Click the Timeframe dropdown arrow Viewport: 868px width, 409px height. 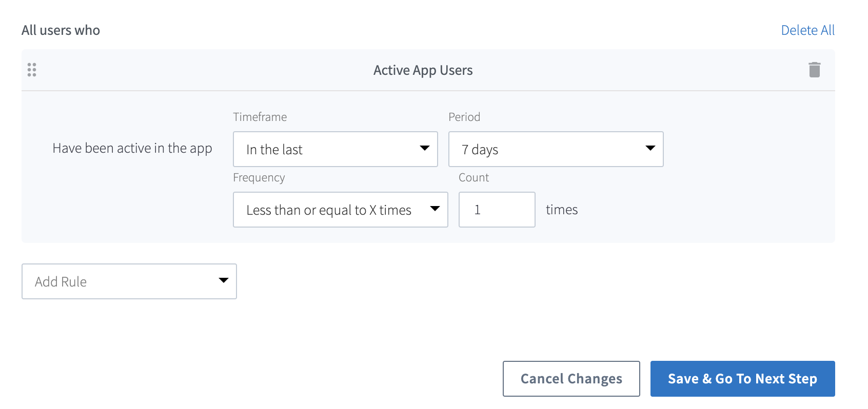[424, 149]
